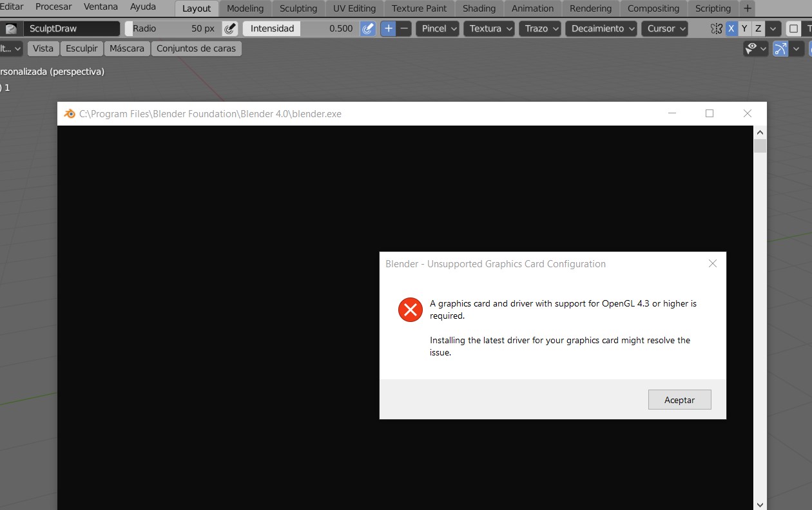Viewport: 812px width, 510px height.
Task: Open the Procesar menu
Action: pyautogui.click(x=53, y=7)
